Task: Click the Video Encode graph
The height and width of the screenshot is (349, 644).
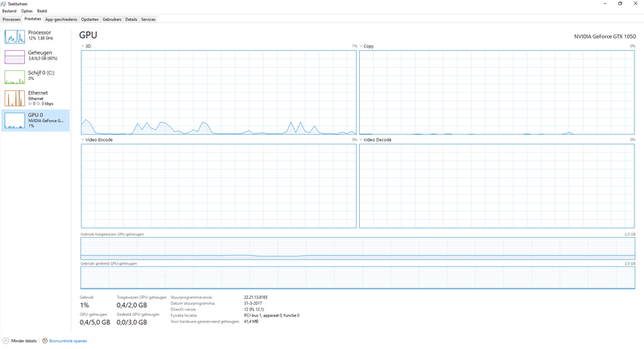Action: click(218, 186)
